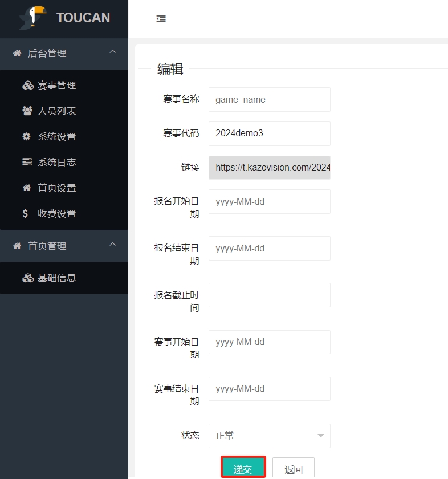The image size is (448, 479).
Task: Click the 赛事结束日期 date field
Action: pos(269,389)
